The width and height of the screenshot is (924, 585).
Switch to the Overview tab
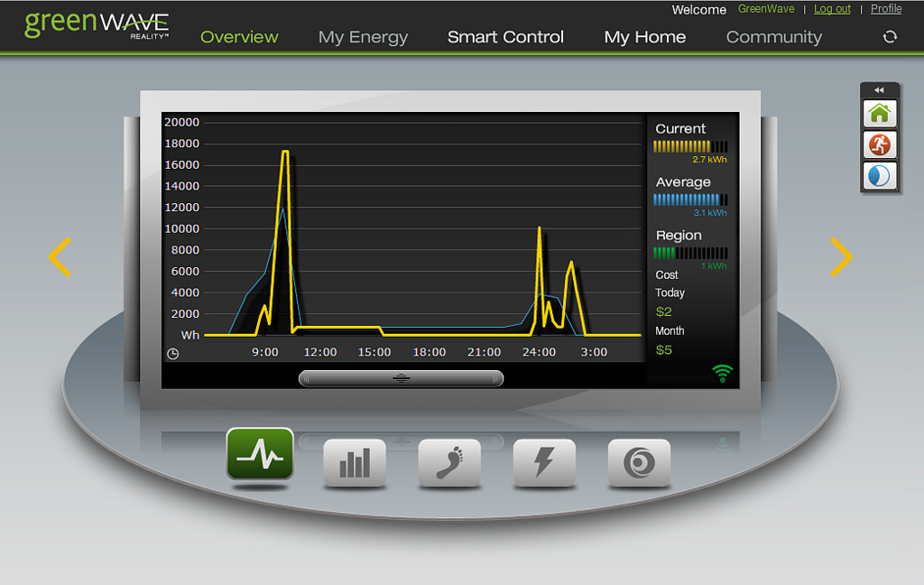[x=239, y=37]
